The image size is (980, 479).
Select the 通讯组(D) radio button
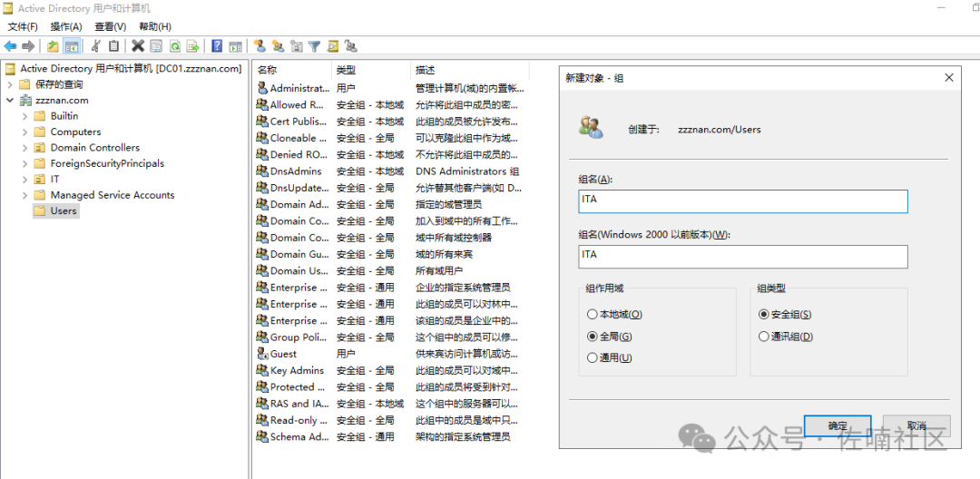tap(763, 336)
